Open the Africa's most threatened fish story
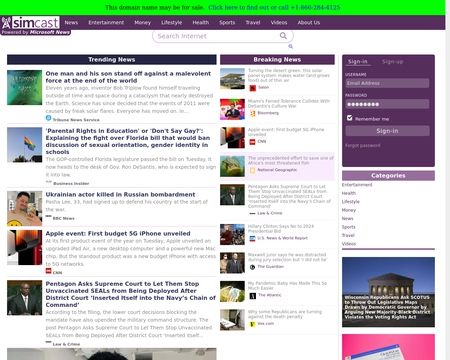The image size is (450, 360). coord(291,160)
